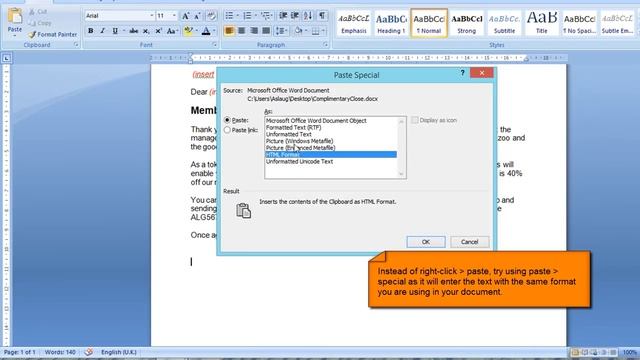Viewport: 640px width, 360px height.
Task: Choose Microsoft Office Word Document Object
Action: [x=316, y=121]
